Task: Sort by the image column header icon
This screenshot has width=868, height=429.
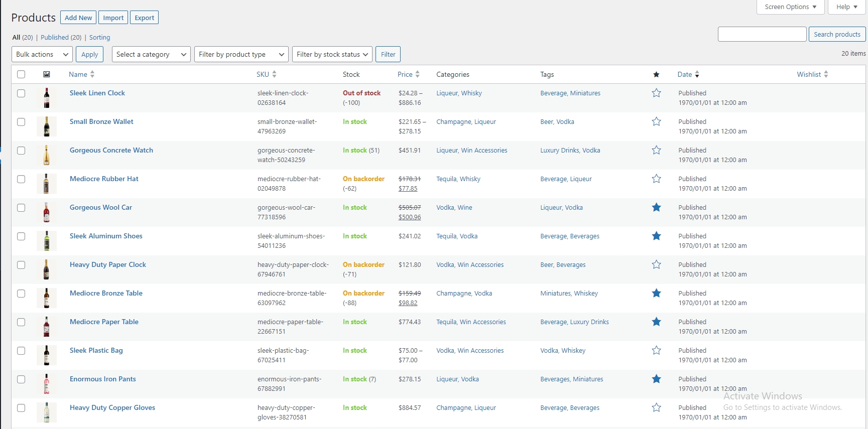Action: pos(47,74)
